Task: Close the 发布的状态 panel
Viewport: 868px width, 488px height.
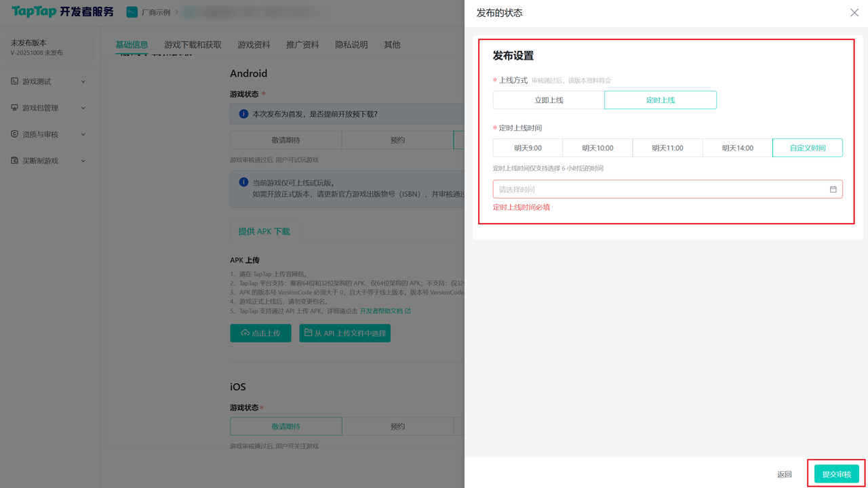Action: coord(854,13)
